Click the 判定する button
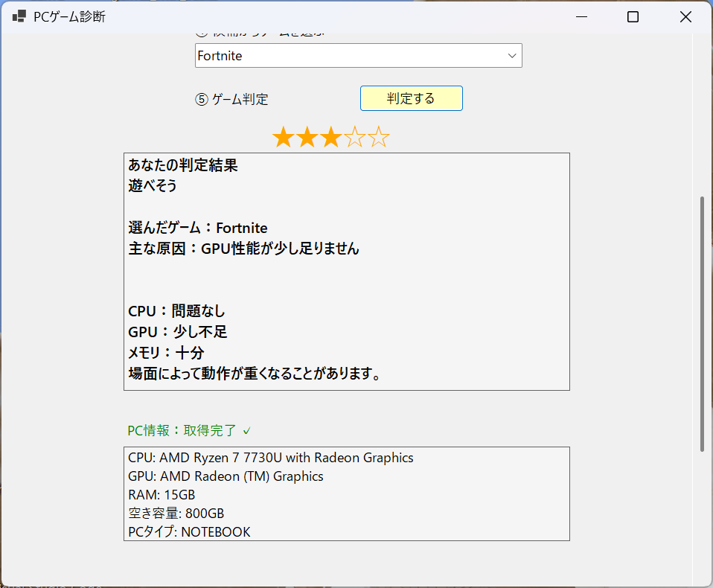Screen dimensions: 713x588 tap(411, 98)
